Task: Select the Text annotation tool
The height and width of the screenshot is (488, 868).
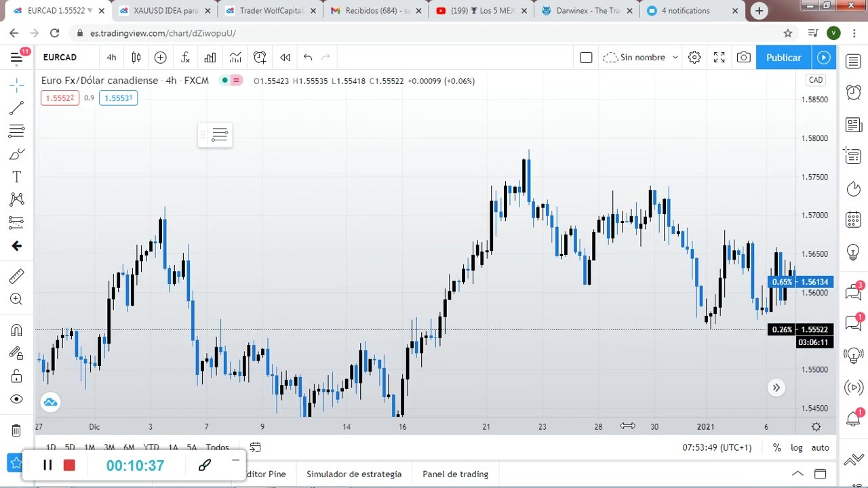Action: [x=16, y=177]
